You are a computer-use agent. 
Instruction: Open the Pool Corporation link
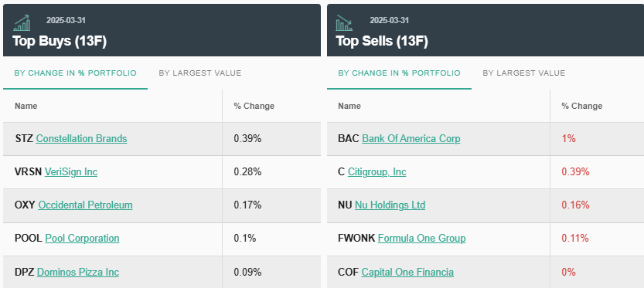pos(82,239)
